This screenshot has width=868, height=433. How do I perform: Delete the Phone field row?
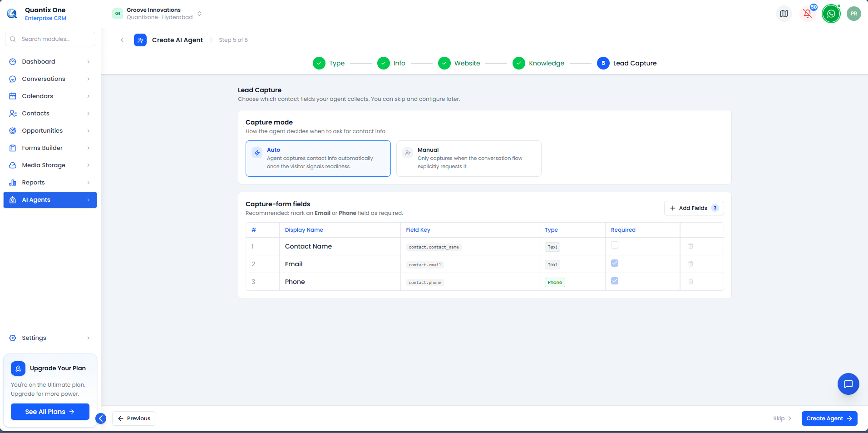[690, 282]
